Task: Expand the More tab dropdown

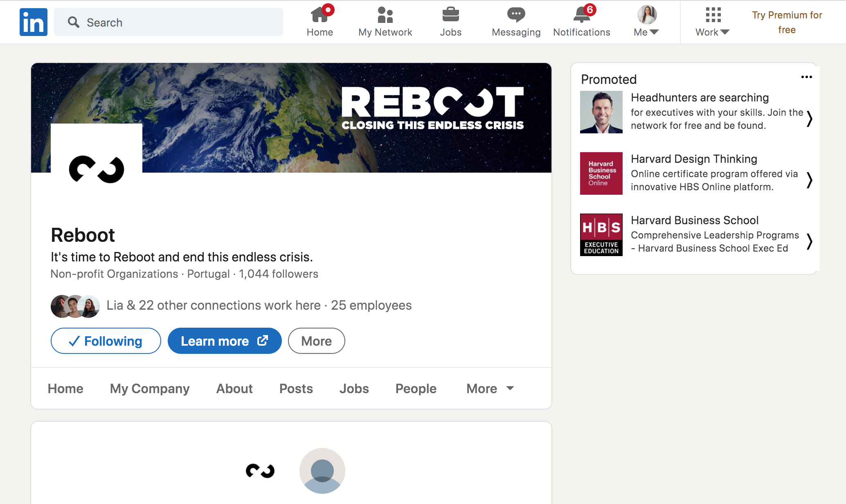Action: 490,388
